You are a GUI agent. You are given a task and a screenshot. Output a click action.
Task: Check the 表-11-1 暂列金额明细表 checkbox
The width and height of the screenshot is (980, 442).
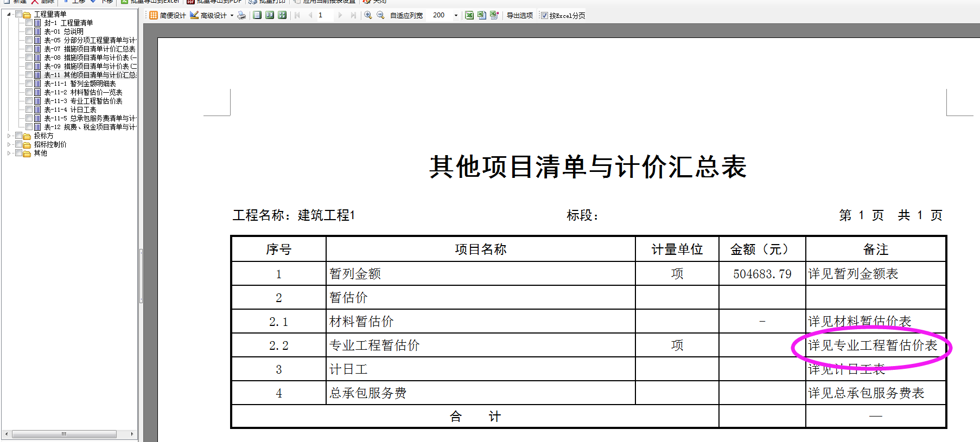pos(29,84)
